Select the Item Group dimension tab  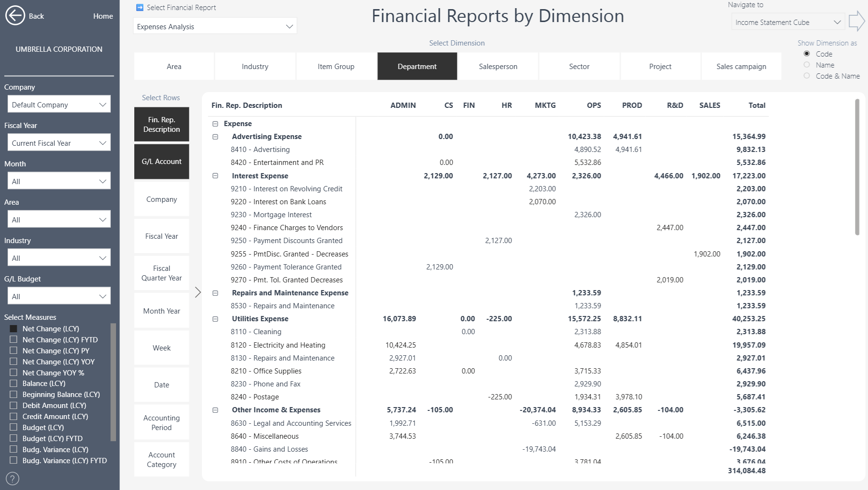pos(336,66)
